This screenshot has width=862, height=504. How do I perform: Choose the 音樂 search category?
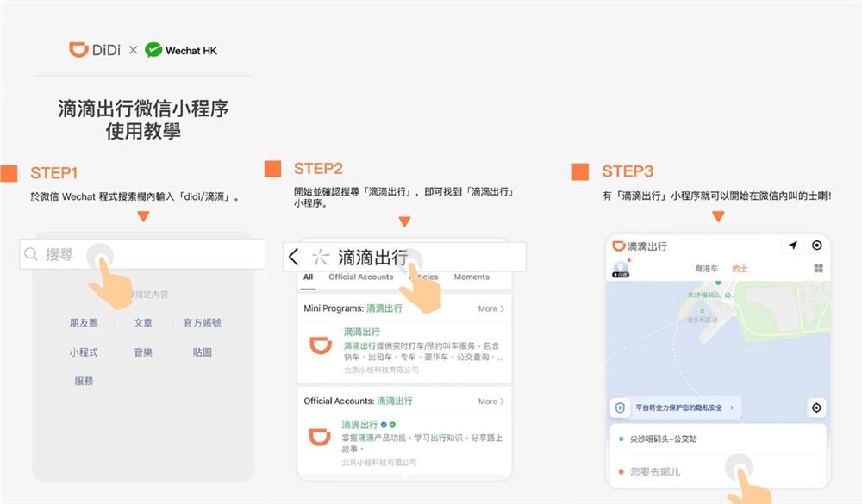point(143,352)
